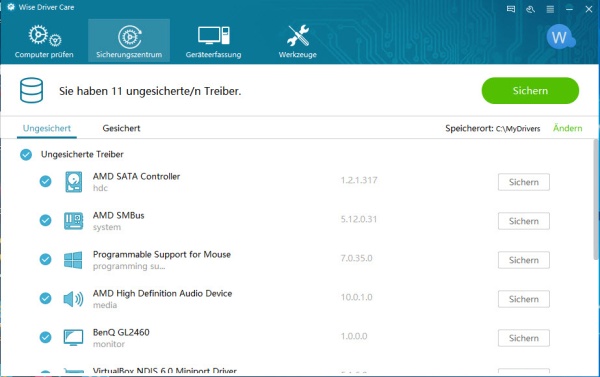Click the W user account avatar
Viewport: 600px width, 377px height.
(560, 37)
